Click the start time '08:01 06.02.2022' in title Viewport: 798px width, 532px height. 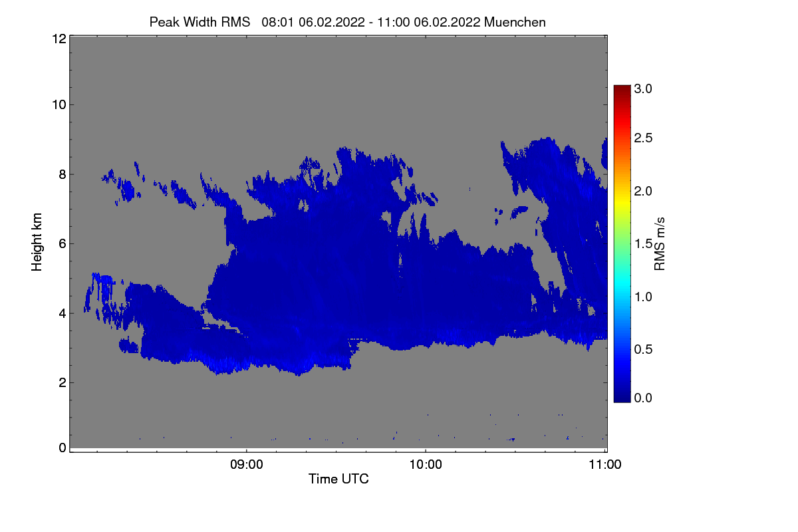pos(313,22)
